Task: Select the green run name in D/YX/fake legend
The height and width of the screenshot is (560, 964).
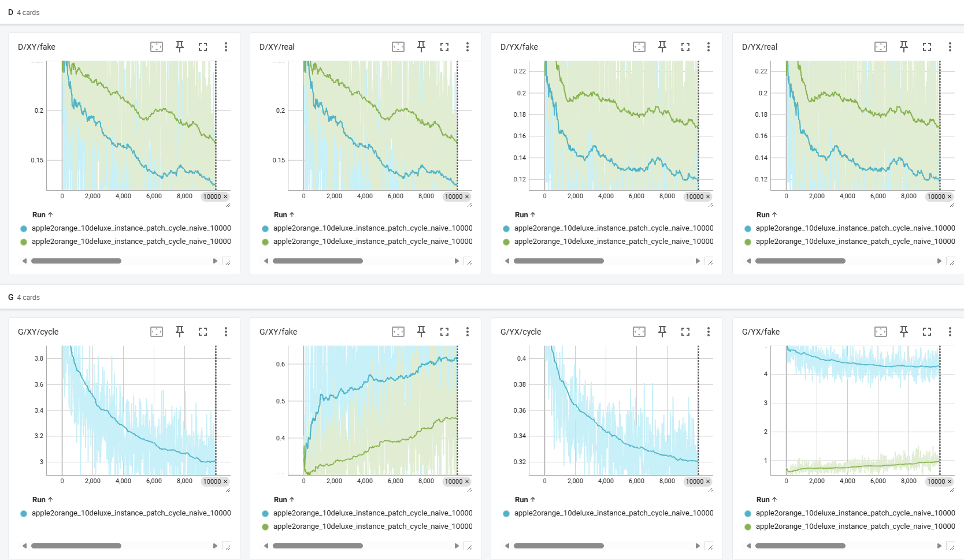Action: tap(614, 242)
